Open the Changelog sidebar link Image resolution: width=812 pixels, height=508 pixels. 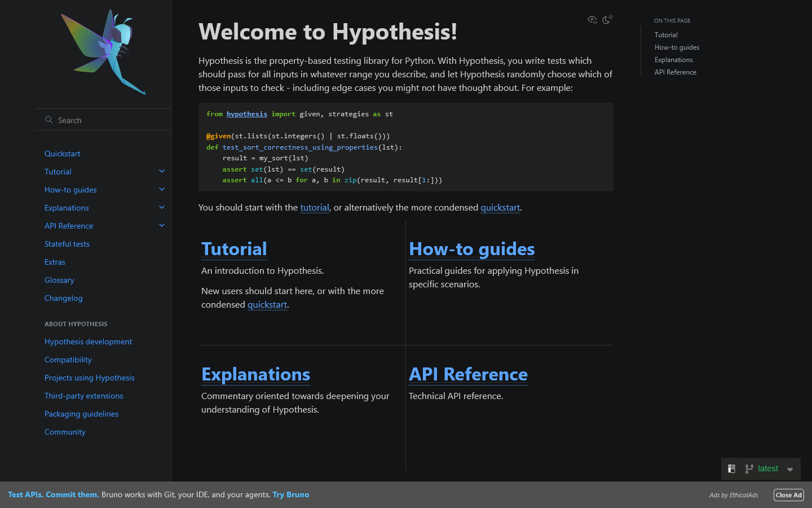[63, 298]
